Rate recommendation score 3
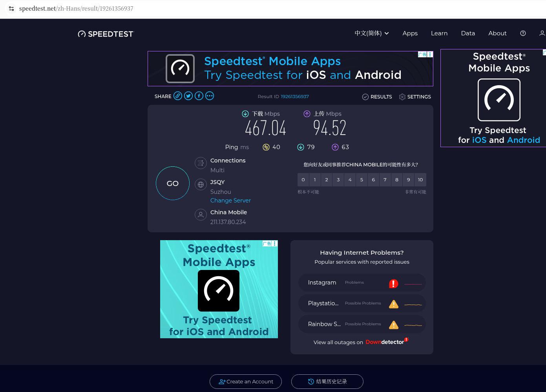Viewport: 546px width, 392px height. click(x=338, y=180)
